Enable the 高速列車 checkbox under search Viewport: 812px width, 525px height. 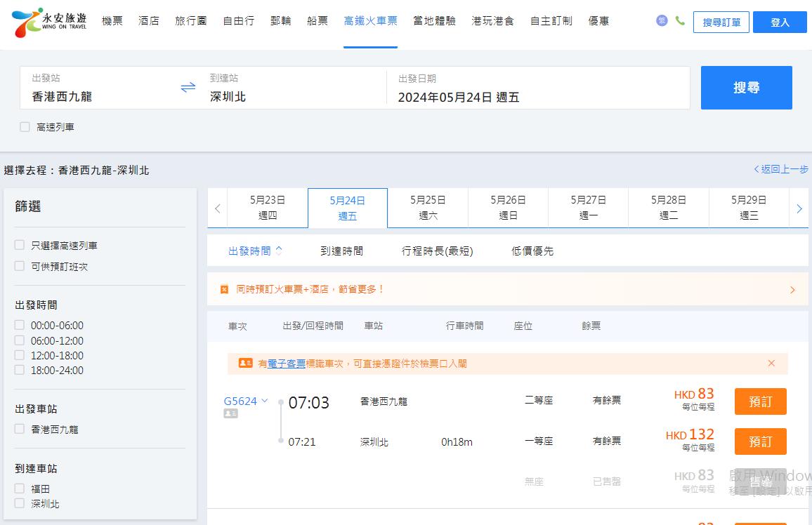[25, 127]
